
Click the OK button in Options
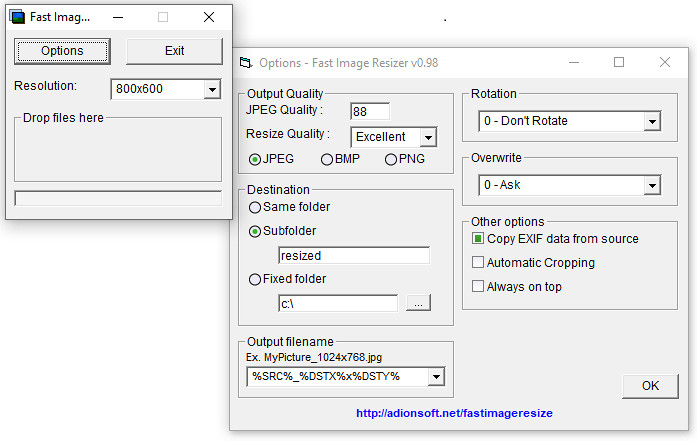pyautogui.click(x=650, y=386)
